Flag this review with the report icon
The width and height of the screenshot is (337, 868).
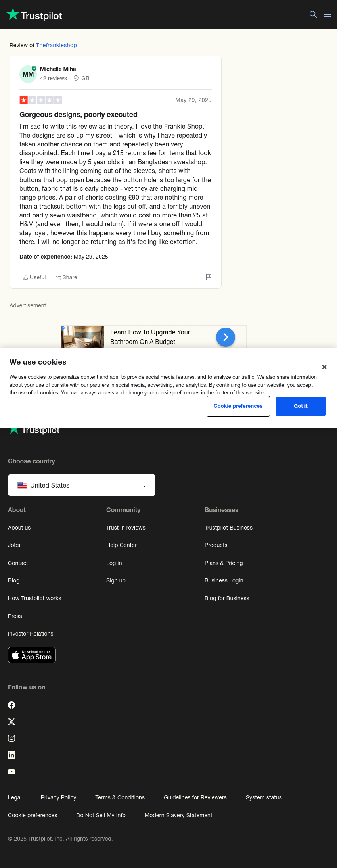click(x=209, y=277)
